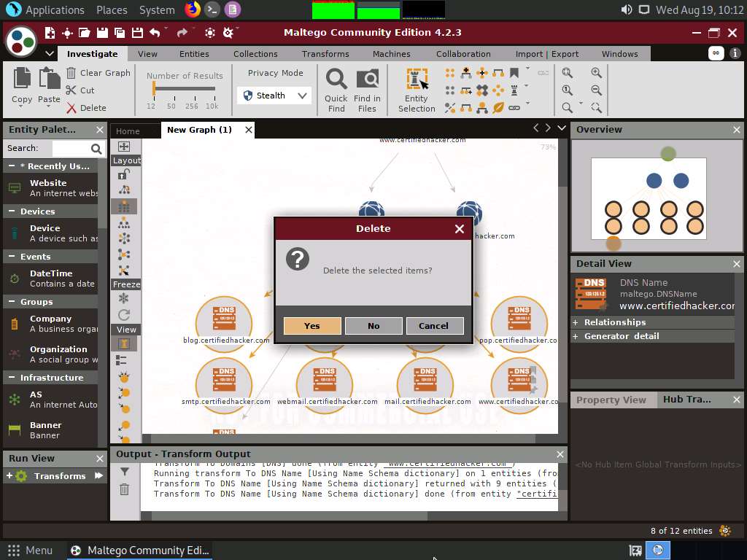Click the Zoom to Fit icon
The image size is (747, 560).
point(567,73)
